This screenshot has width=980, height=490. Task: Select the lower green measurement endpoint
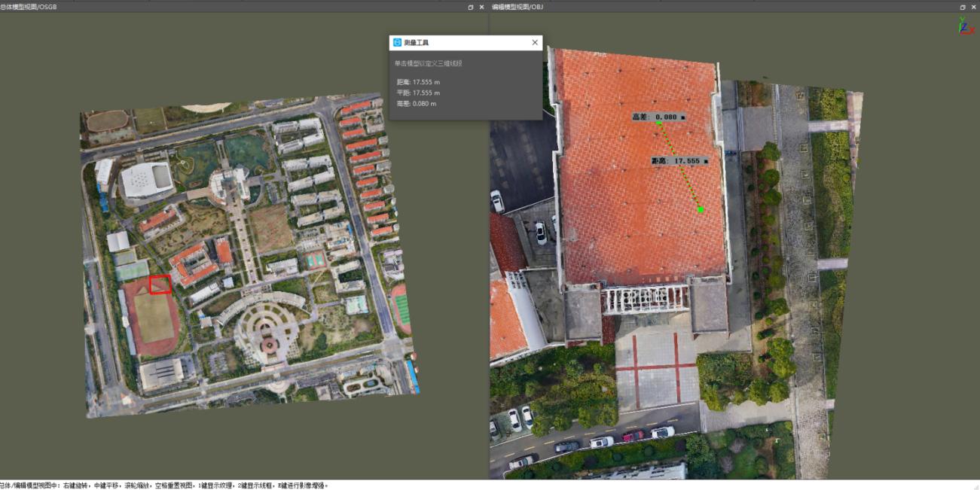(x=701, y=210)
